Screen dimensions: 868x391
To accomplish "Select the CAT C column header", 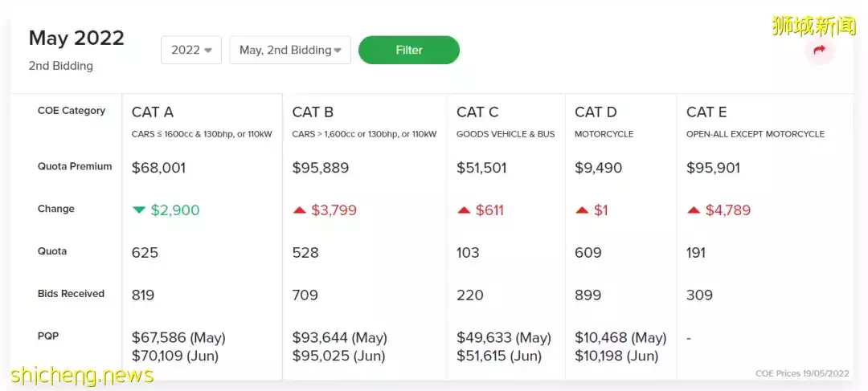I will tap(477, 112).
